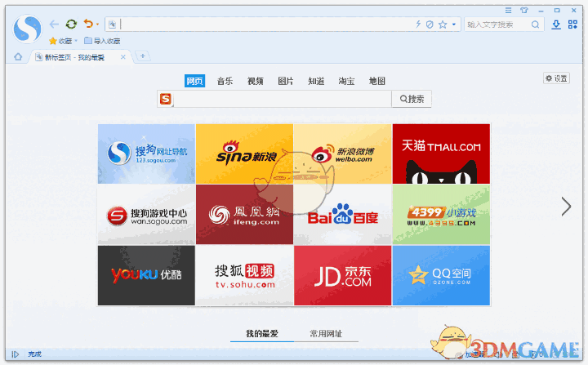
Task: Select the 音乐 search category
Action: [x=225, y=81]
